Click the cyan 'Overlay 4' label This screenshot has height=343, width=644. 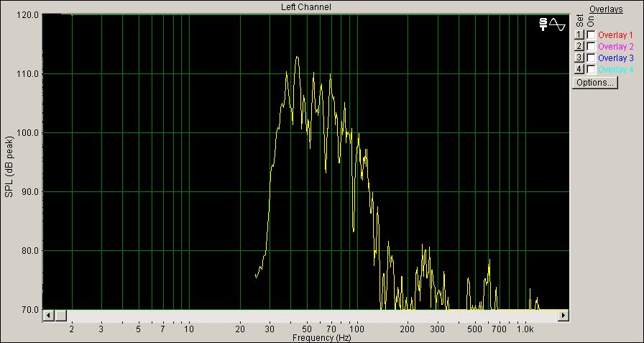[616, 70]
